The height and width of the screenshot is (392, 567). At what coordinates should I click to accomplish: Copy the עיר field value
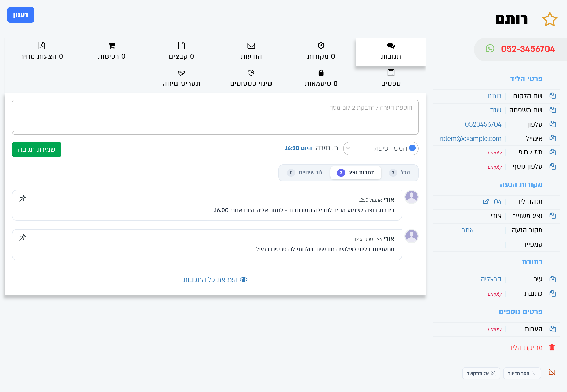click(x=553, y=279)
